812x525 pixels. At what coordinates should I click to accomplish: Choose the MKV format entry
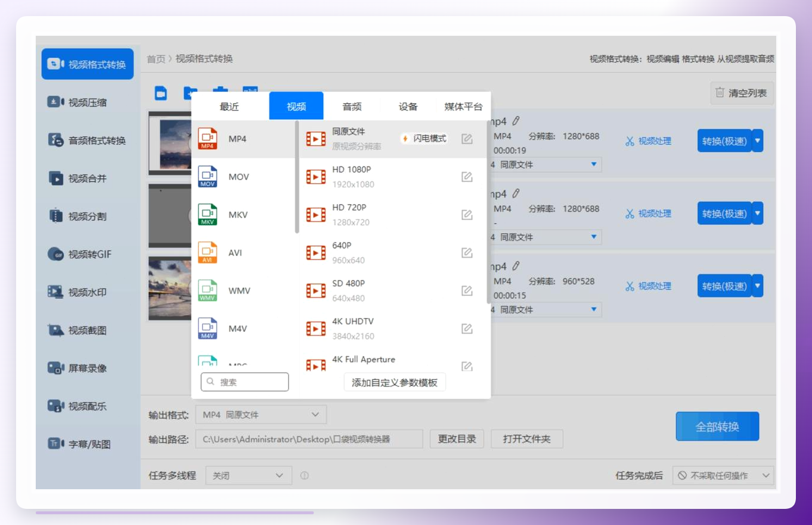click(x=243, y=215)
